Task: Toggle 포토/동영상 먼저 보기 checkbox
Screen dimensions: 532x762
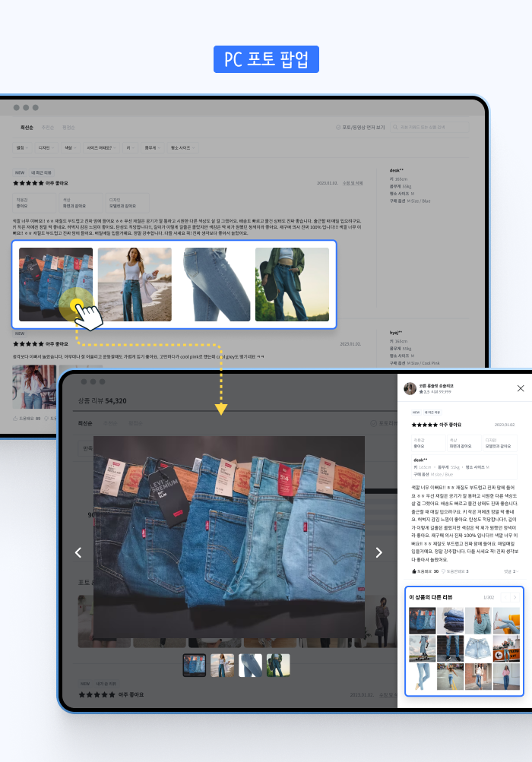Action: click(338, 128)
